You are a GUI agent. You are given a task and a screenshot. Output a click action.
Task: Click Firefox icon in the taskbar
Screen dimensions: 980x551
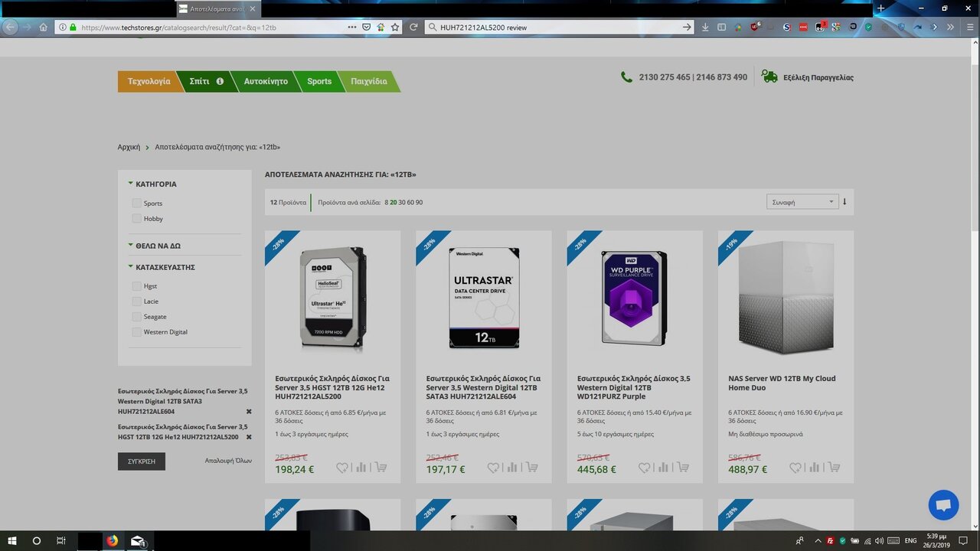pos(113,540)
